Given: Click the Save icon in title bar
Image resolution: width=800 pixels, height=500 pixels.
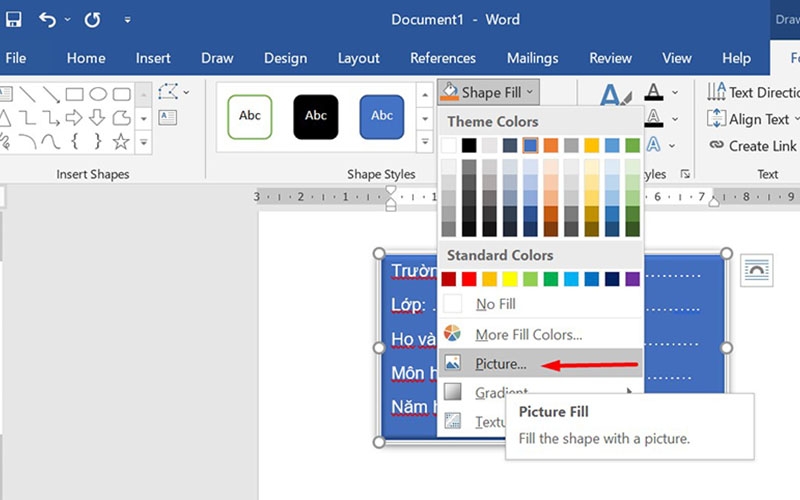Looking at the screenshot, I should 13,19.
